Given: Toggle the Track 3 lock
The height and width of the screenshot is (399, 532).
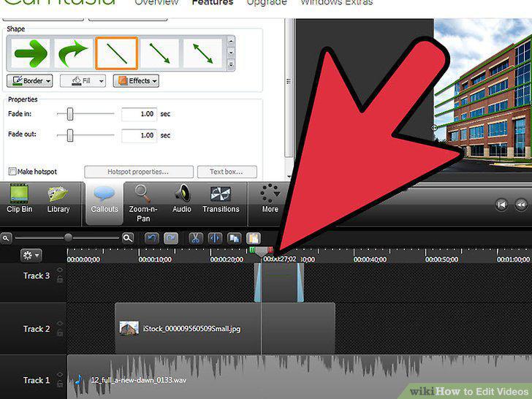Looking at the screenshot, I should click(60, 280).
